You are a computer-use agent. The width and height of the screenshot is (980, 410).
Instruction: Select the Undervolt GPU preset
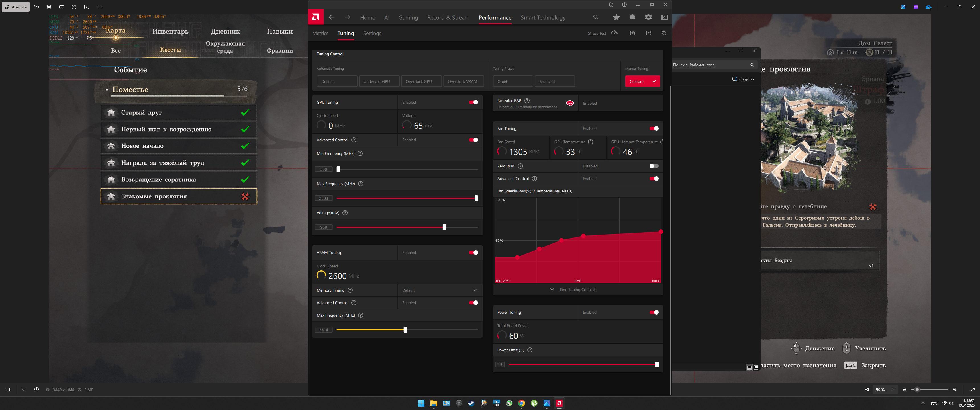379,81
